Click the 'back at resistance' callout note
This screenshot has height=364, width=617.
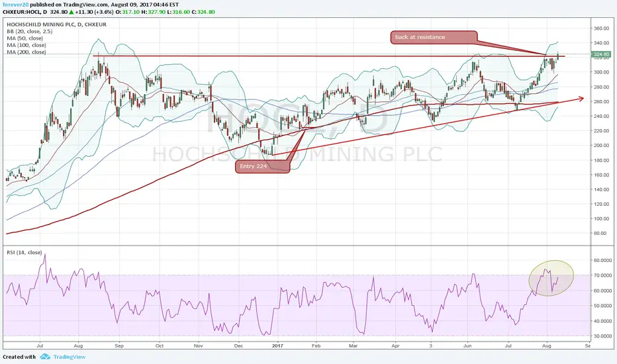pyautogui.click(x=434, y=37)
